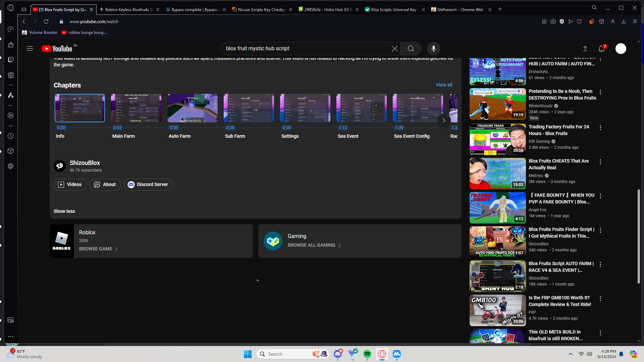Search open tabs with magnifier icon
644x362 pixels.
click(594, 7)
